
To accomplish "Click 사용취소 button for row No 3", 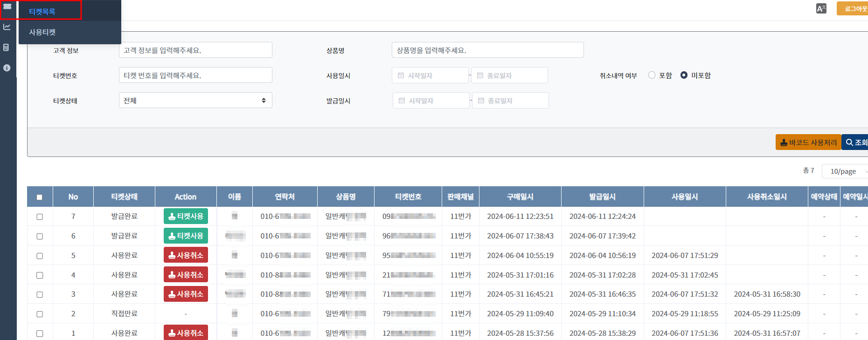I will pyautogui.click(x=186, y=294).
